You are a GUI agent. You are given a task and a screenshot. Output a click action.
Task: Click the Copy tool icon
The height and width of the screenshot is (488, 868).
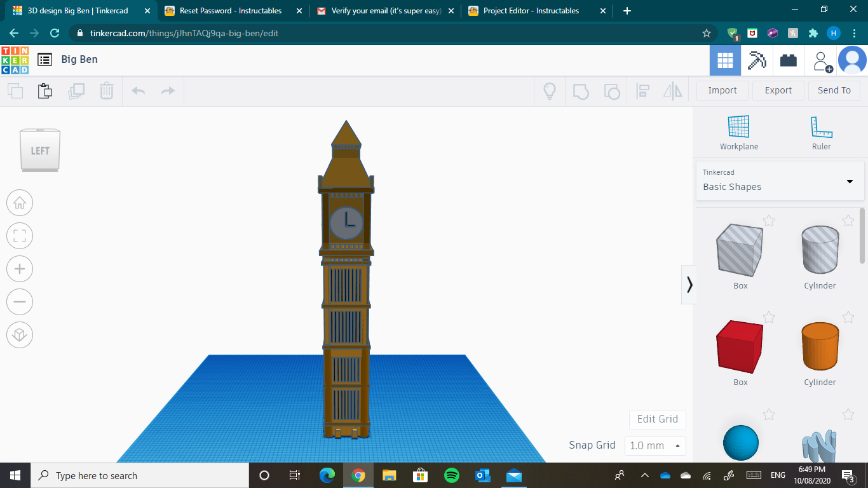click(15, 91)
